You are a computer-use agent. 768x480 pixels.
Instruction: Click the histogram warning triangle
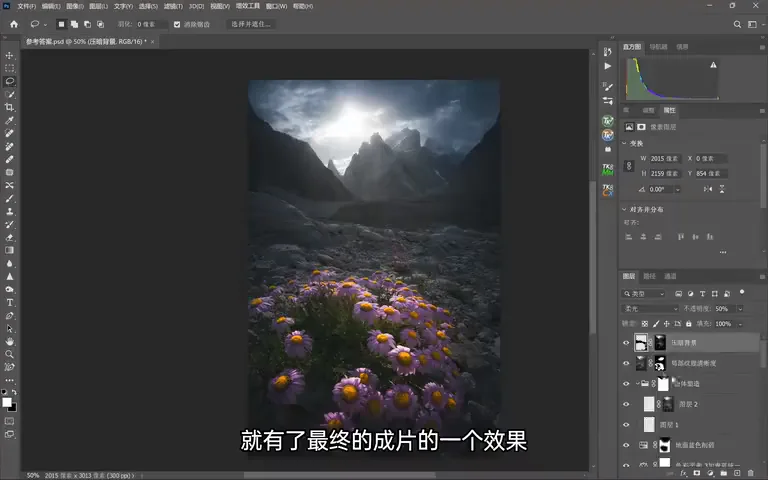(x=713, y=65)
